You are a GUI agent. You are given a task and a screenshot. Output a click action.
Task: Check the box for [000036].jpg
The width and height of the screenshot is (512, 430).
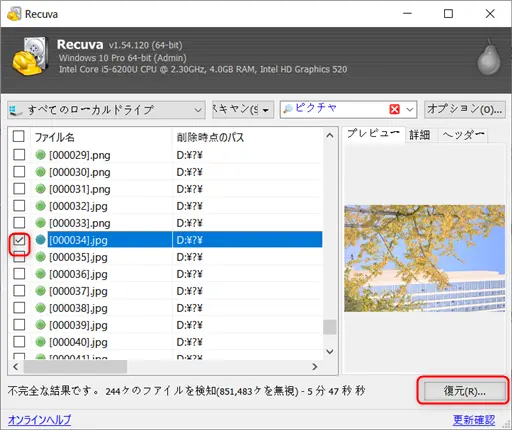[19, 274]
